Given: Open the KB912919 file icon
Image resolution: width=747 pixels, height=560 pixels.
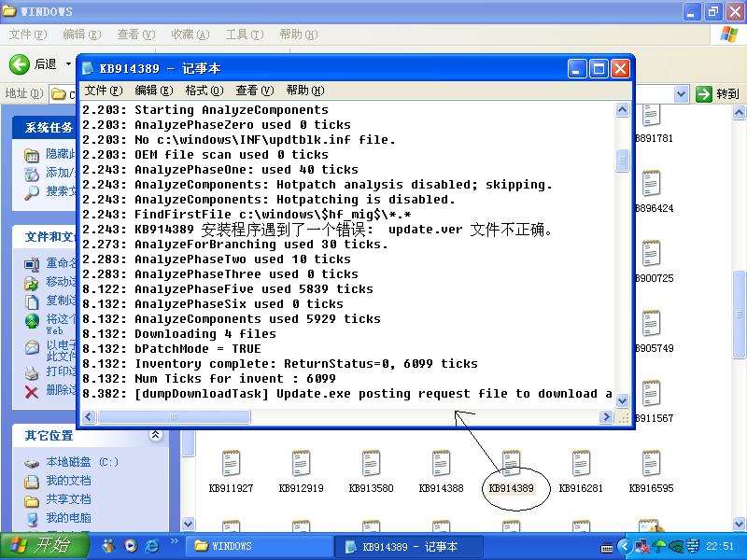Looking at the screenshot, I should coord(301,463).
